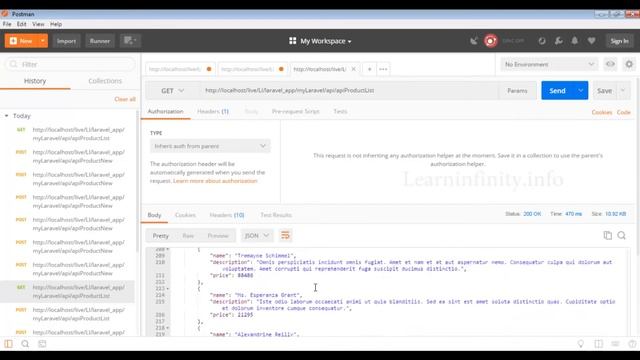The image size is (640, 360).
Task: Open the console icon in status bar
Action: 42,344
